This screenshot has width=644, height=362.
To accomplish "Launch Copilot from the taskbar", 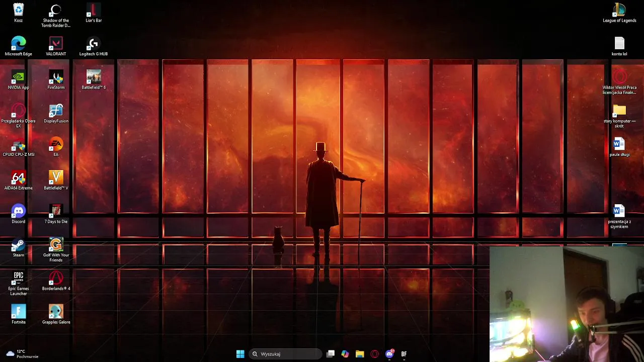I will pyautogui.click(x=345, y=354).
